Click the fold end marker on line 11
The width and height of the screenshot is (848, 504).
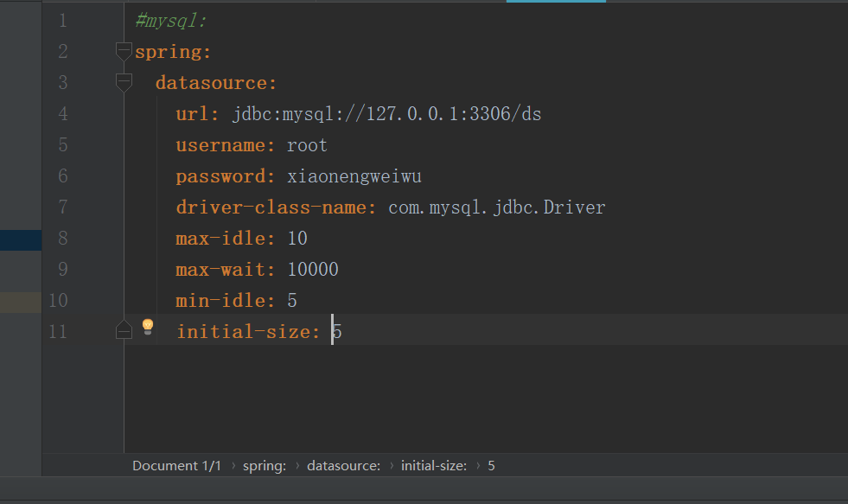124,329
